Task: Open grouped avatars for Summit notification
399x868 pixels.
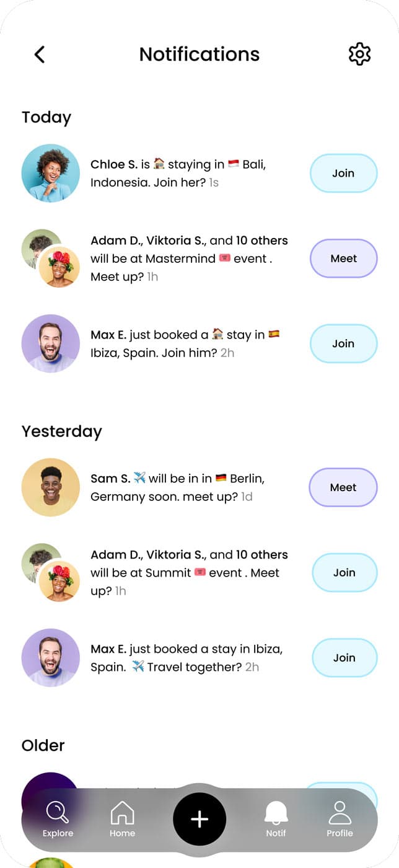Action: (x=51, y=573)
